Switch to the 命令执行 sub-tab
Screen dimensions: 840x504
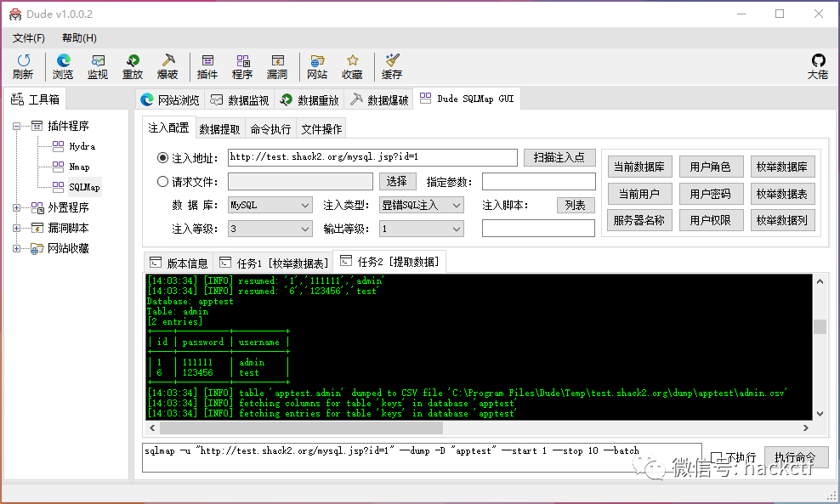(270, 129)
